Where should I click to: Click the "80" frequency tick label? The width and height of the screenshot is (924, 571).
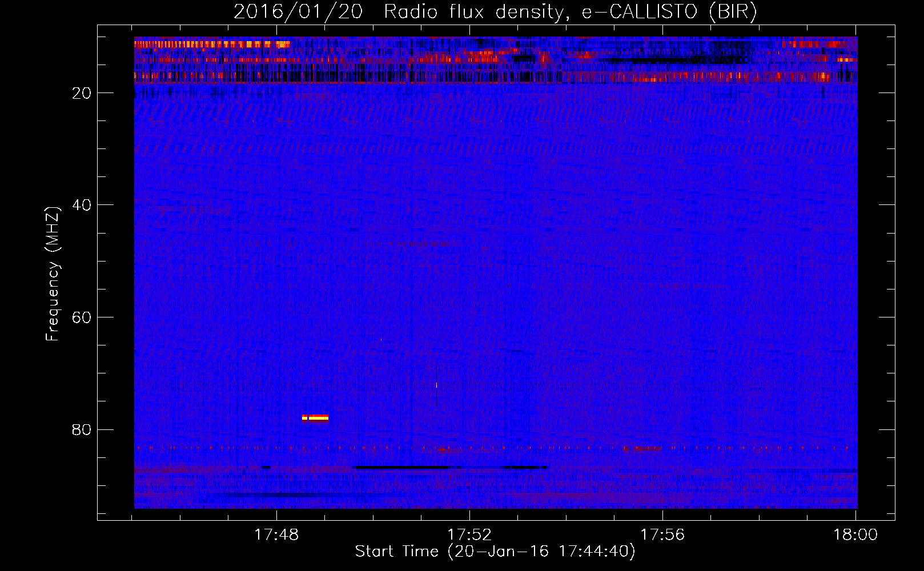point(82,429)
